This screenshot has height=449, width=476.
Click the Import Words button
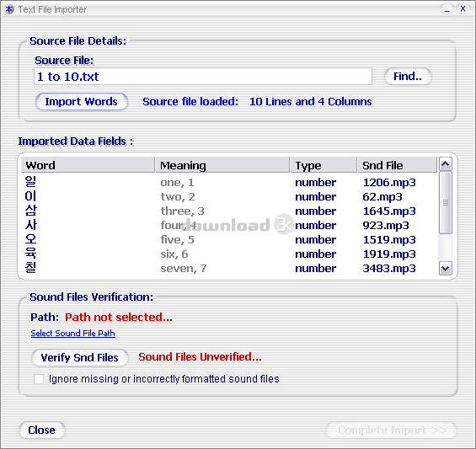tap(82, 102)
